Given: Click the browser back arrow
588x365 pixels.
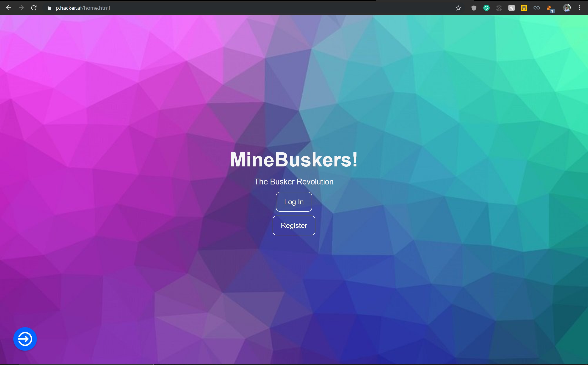Looking at the screenshot, I should click(x=8, y=8).
